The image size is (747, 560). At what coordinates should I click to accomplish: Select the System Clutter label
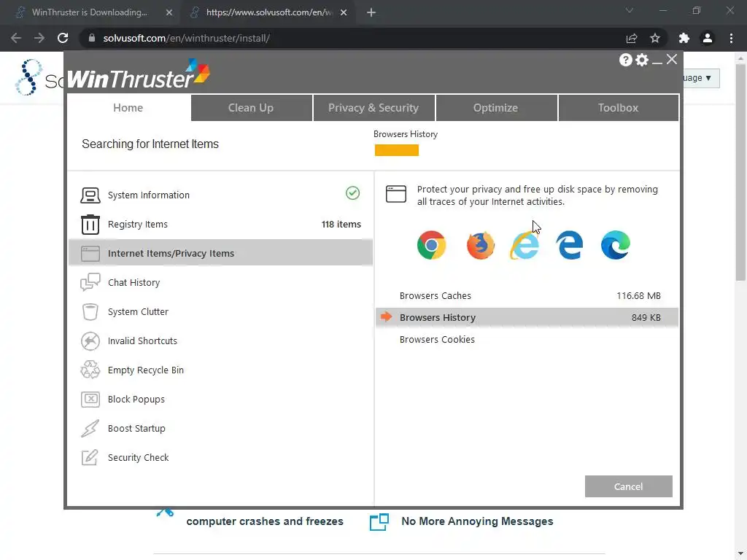click(138, 312)
